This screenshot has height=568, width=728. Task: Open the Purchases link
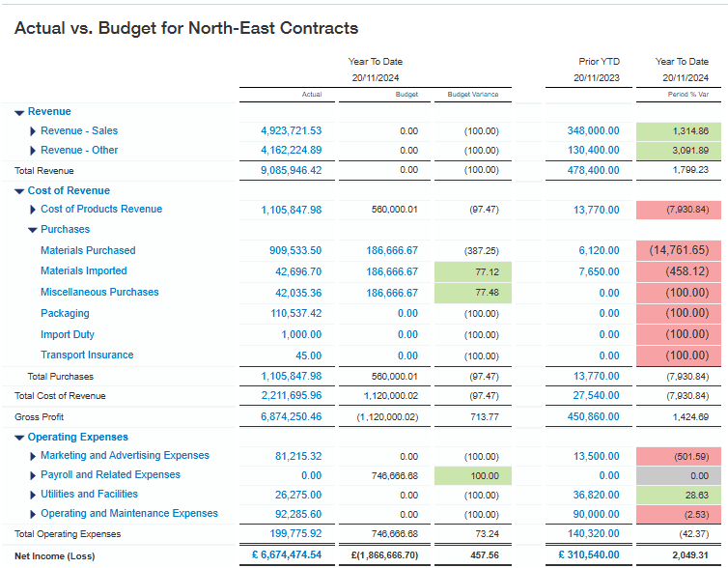(65, 229)
